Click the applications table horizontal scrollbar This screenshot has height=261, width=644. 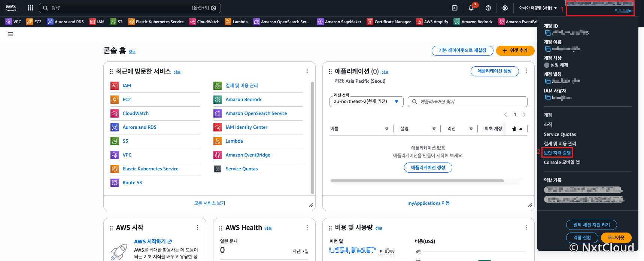point(417,181)
